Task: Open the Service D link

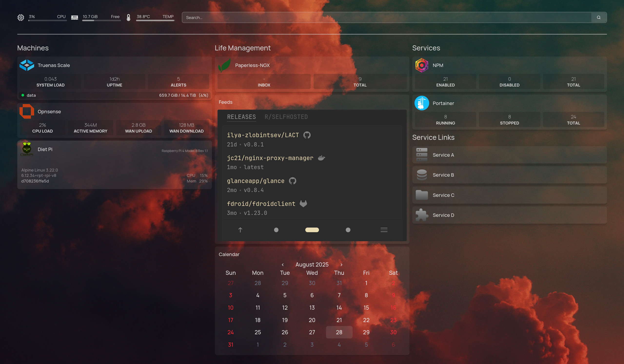Action: point(509,215)
